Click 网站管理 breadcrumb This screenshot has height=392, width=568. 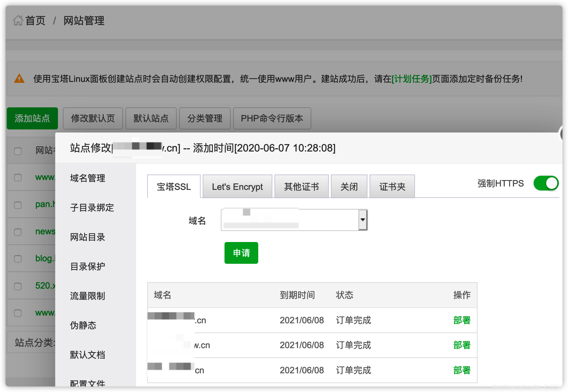[x=84, y=21]
